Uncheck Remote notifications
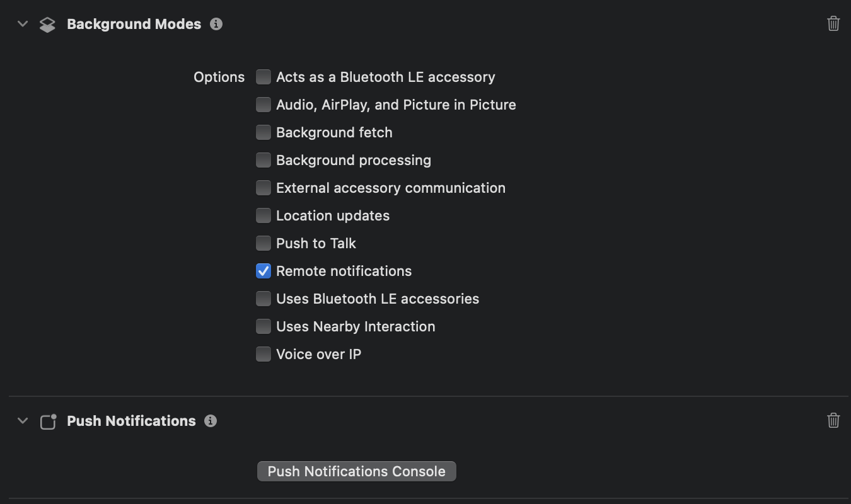This screenshot has height=504, width=851. point(263,271)
